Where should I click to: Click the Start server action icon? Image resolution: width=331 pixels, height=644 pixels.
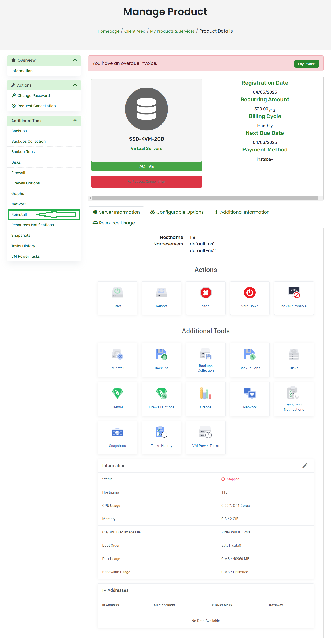(117, 293)
